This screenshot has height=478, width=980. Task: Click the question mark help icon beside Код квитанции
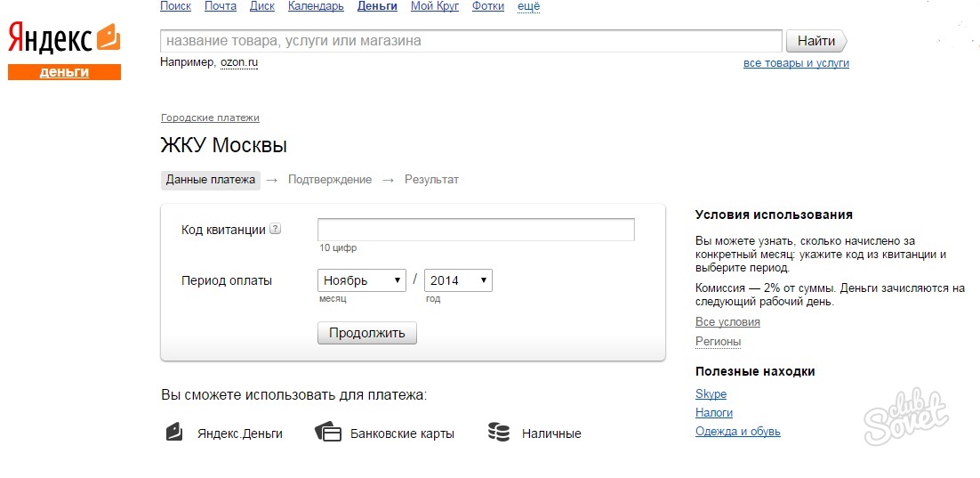(275, 229)
